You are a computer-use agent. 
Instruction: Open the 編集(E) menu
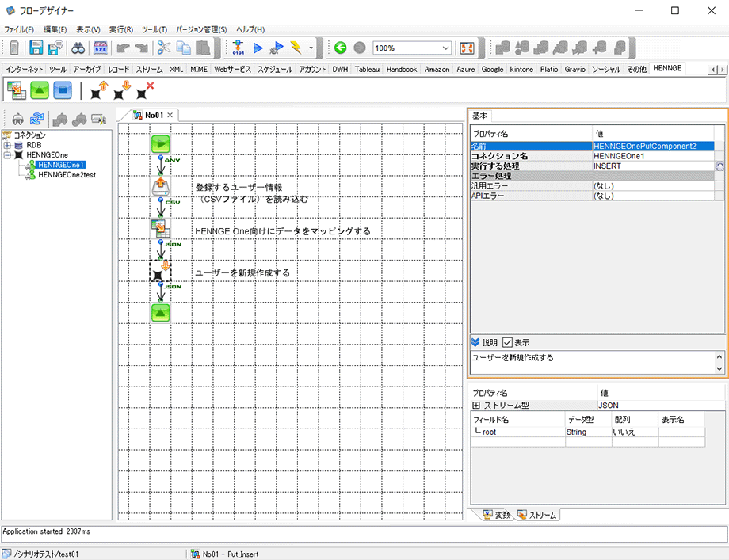55,29
